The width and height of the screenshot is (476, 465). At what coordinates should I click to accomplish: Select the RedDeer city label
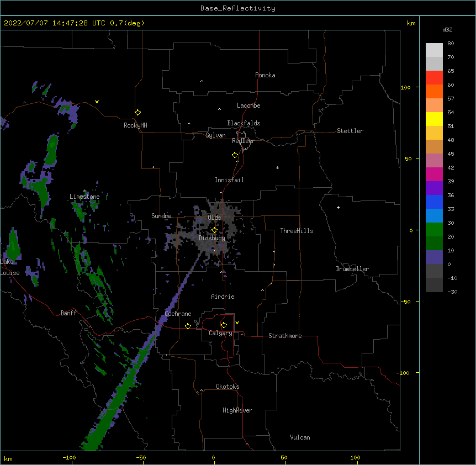click(243, 141)
